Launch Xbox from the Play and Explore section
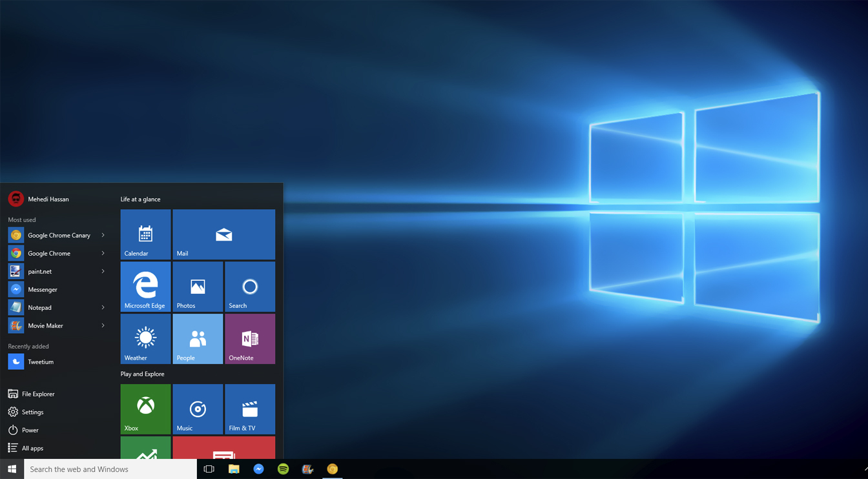Image resolution: width=868 pixels, height=479 pixels. click(x=145, y=408)
